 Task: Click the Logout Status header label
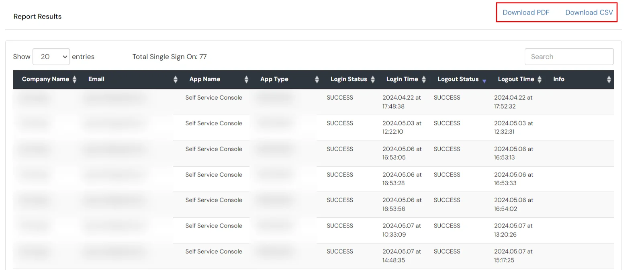pos(458,79)
